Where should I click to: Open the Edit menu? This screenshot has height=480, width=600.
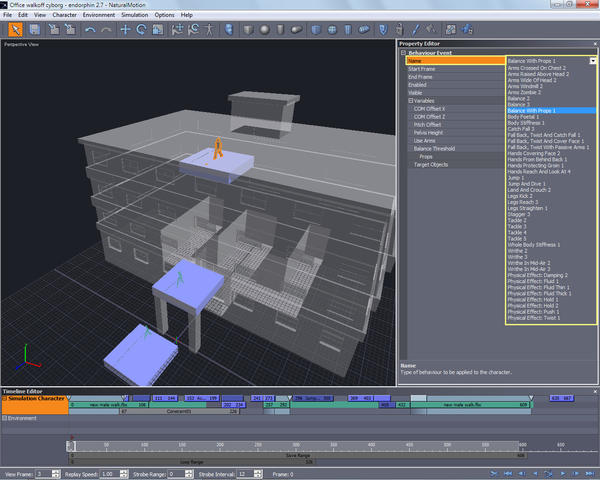coord(23,15)
